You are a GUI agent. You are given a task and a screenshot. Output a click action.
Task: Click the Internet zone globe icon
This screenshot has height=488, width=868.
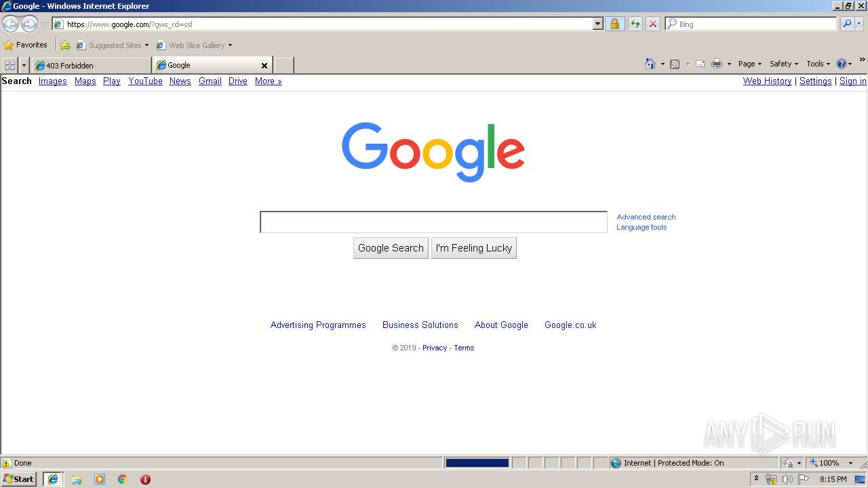click(x=616, y=463)
